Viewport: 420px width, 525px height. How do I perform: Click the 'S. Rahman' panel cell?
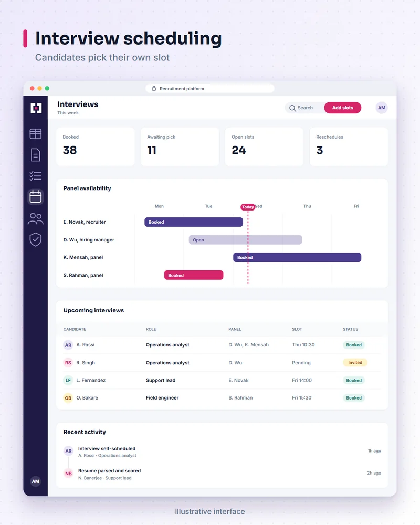(240, 398)
